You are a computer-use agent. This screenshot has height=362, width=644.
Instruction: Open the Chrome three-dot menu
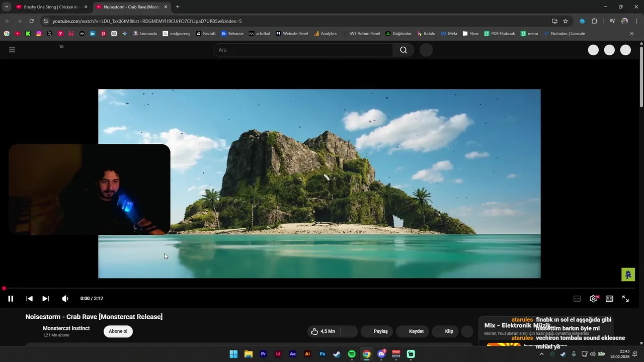coord(637,21)
